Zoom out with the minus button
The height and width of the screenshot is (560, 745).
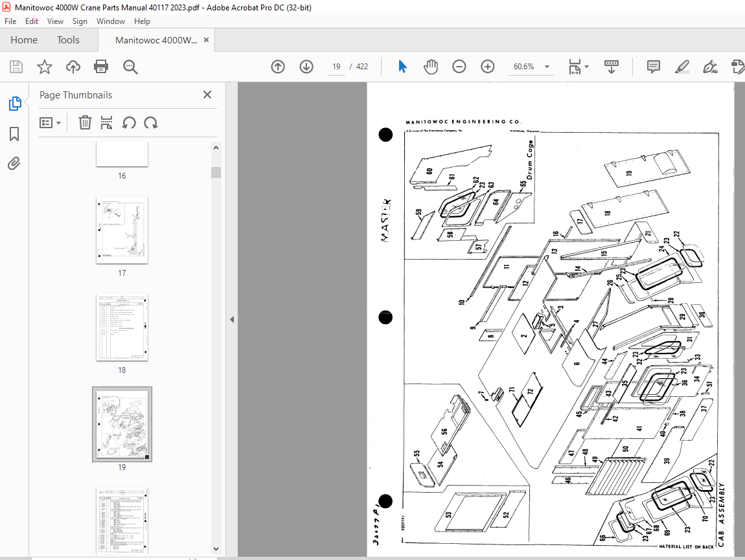[x=459, y=67]
